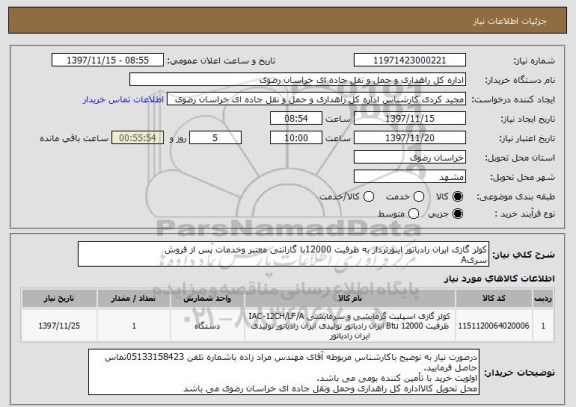
Task: Click the نوع فرآیند خرید label
Action: coord(525,214)
